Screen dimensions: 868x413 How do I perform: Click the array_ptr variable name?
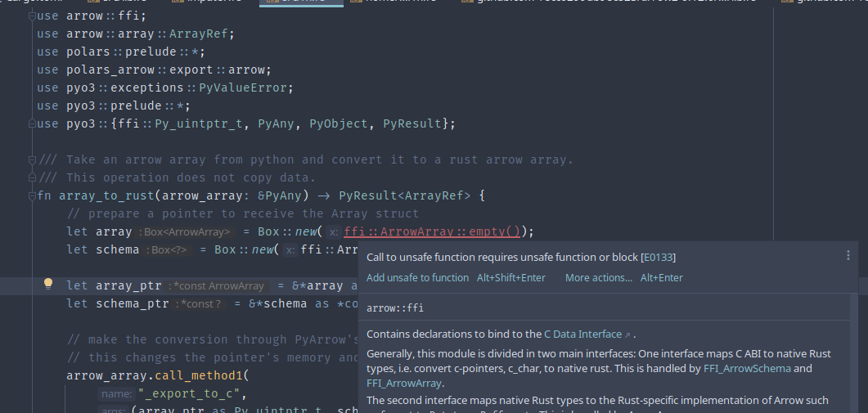pos(128,286)
